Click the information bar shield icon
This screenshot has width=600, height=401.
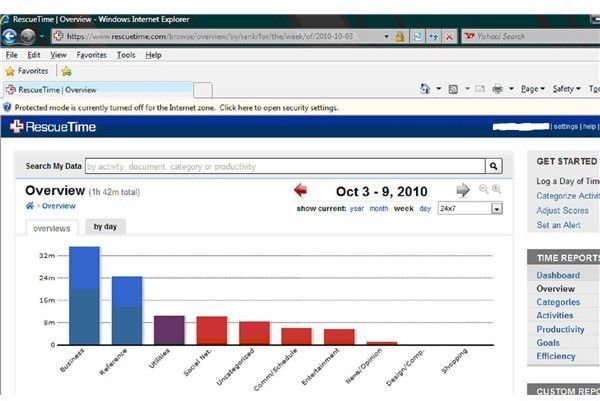[x=7, y=108]
